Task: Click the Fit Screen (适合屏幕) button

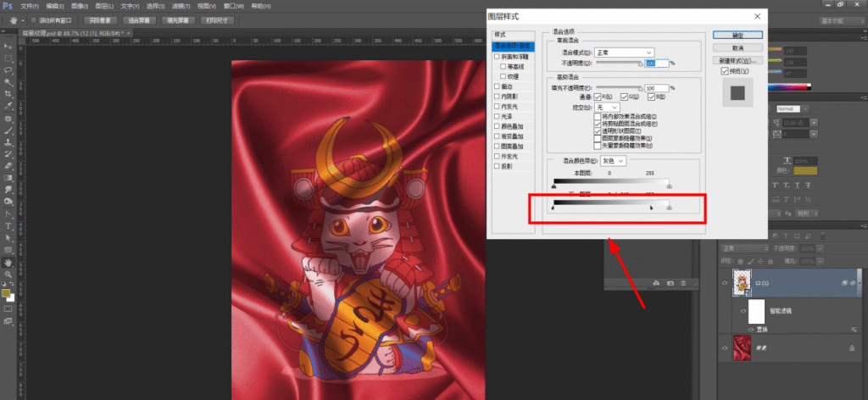Action: point(139,20)
